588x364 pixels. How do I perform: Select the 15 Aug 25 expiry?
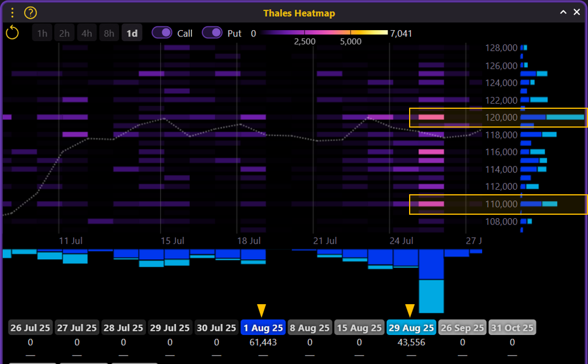point(360,328)
